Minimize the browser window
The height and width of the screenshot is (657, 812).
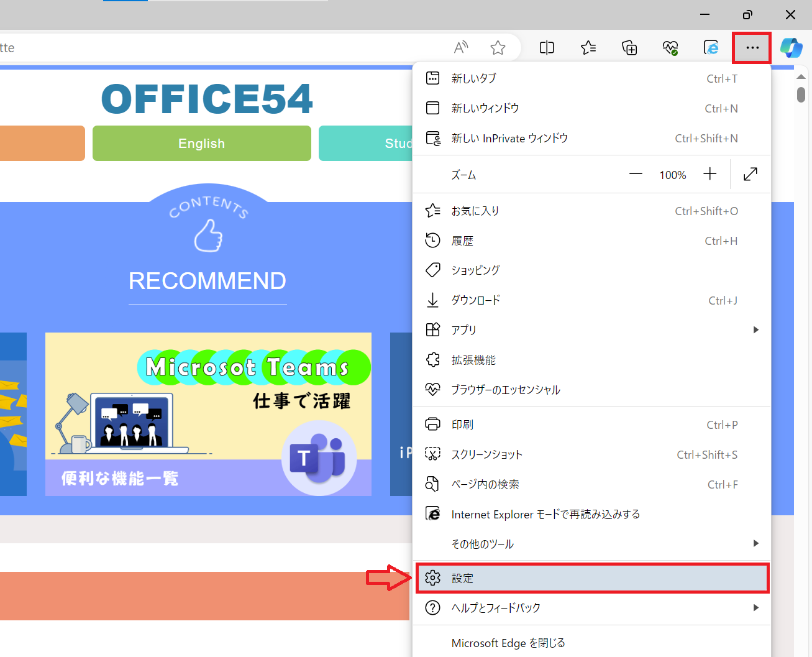coord(705,14)
